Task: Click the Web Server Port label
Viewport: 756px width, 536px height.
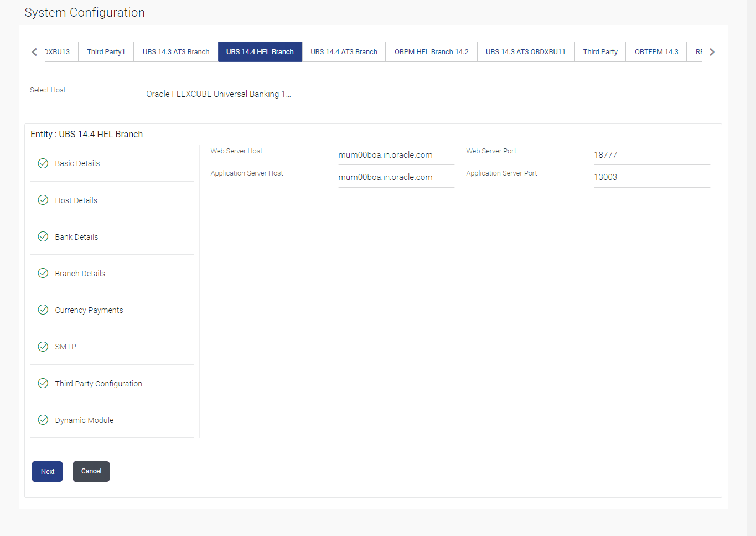Action: coord(491,151)
